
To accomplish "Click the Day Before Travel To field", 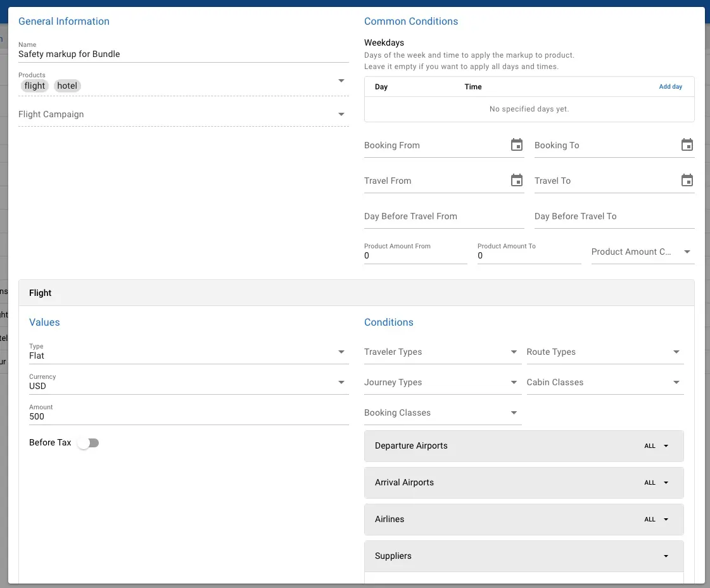I will point(614,217).
